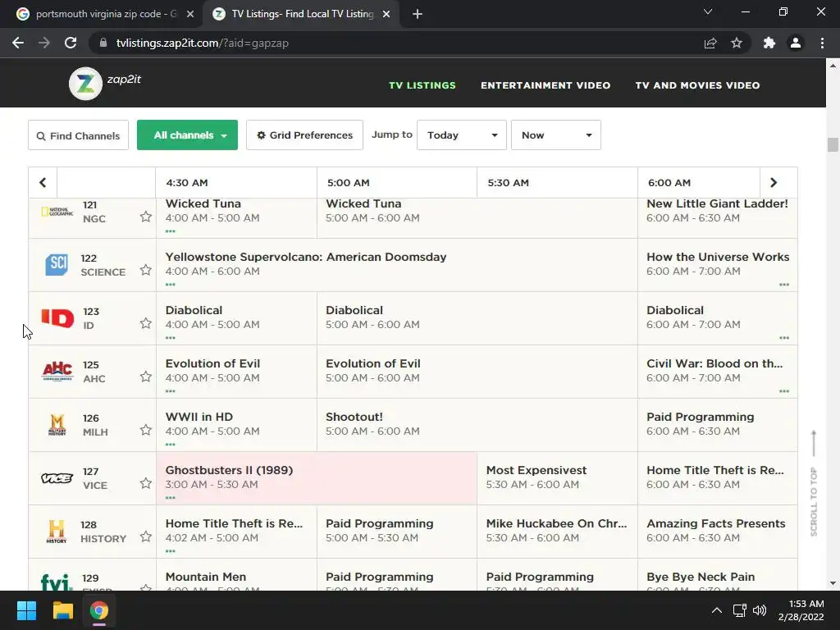Open Yellowstone Supervolcano: American Doomsday listing

pos(397,265)
